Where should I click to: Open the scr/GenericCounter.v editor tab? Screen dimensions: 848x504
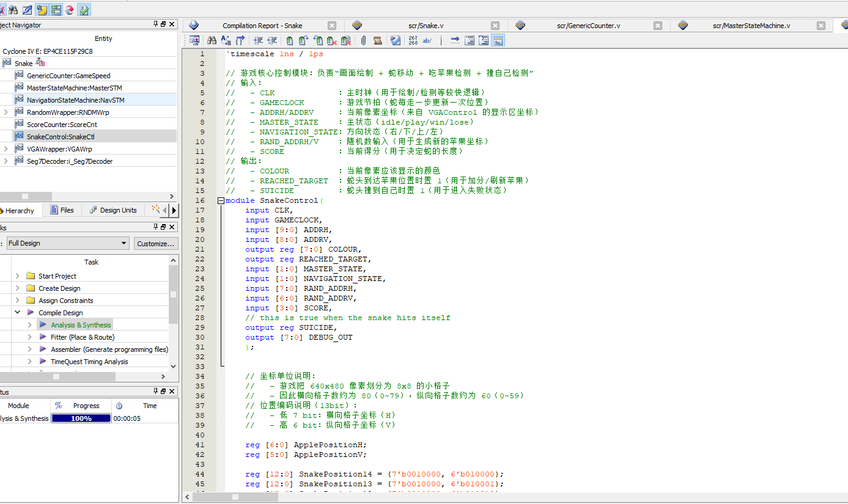[589, 26]
